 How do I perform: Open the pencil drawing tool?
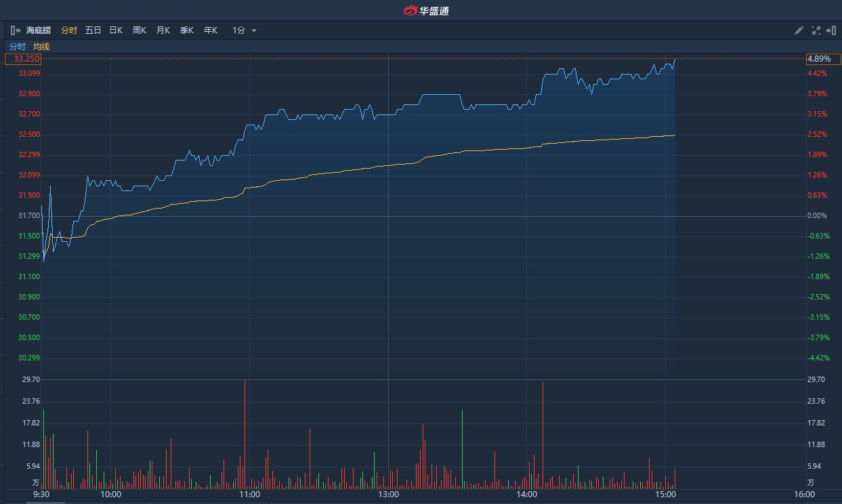(x=799, y=30)
